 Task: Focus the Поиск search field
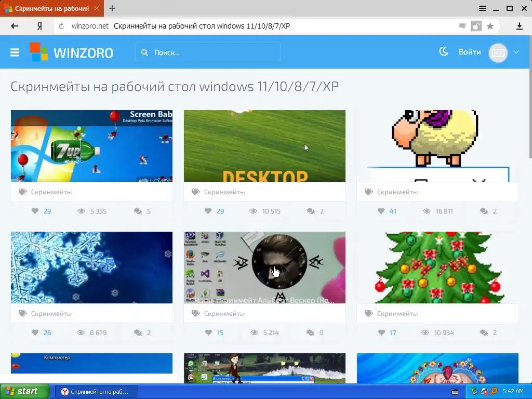tap(208, 52)
